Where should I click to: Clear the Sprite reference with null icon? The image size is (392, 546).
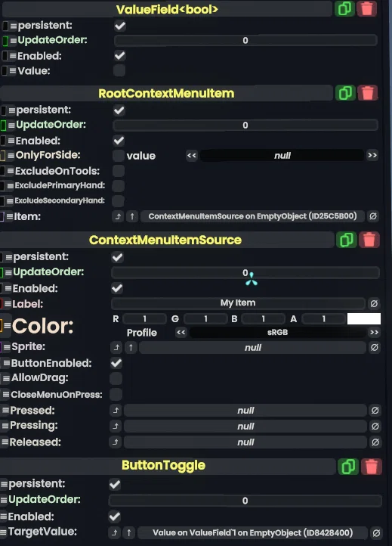point(375,348)
